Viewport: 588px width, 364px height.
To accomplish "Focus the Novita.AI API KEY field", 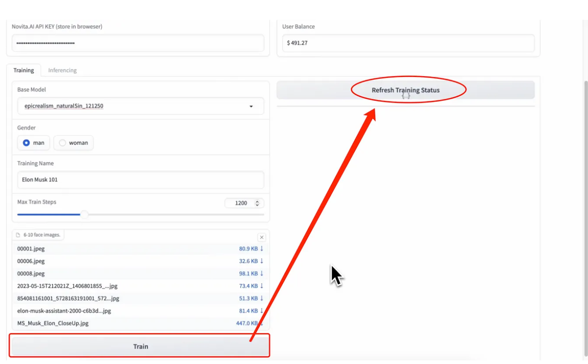I will tap(138, 43).
